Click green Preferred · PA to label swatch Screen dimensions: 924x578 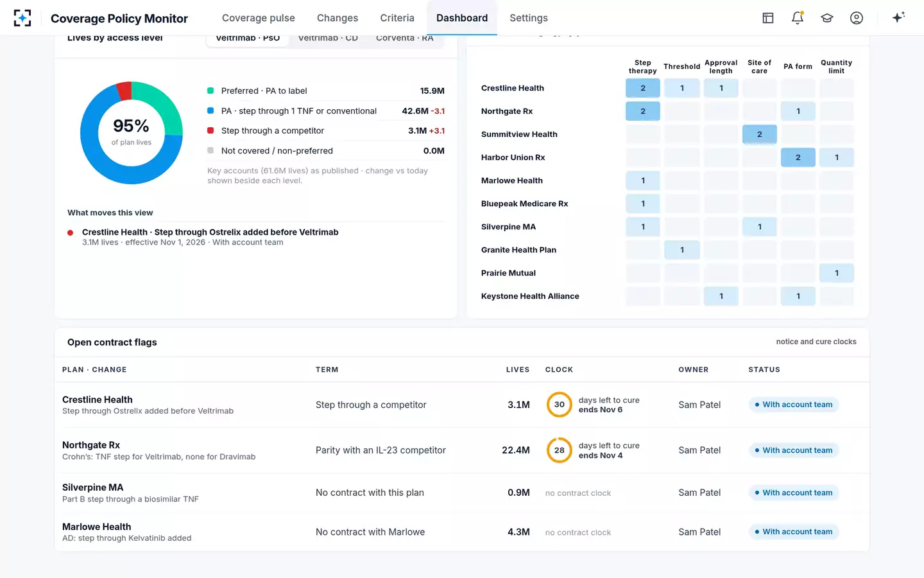tap(210, 91)
